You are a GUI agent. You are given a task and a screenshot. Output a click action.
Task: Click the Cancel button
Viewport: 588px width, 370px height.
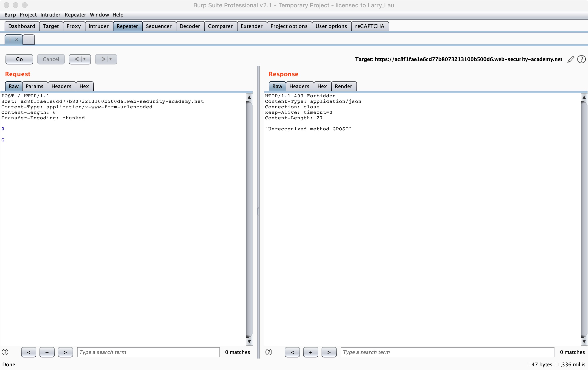tap(51, 59)
